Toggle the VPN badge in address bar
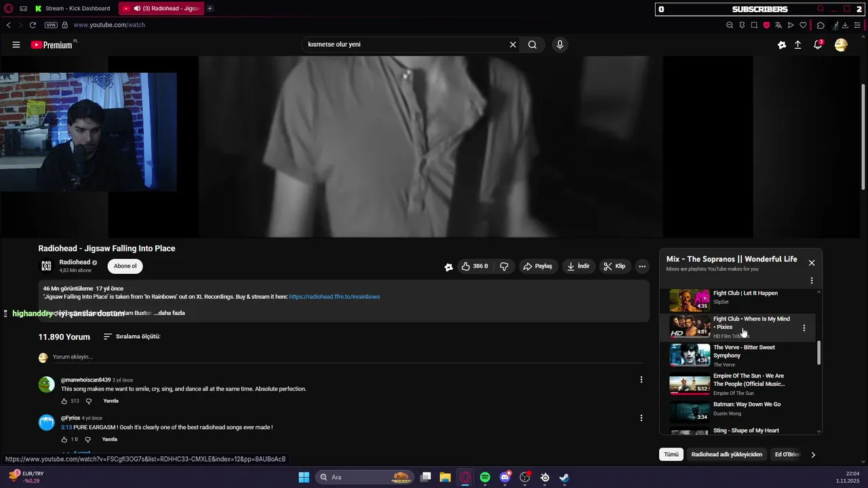Image resolution: width=868 pixels, height=488 pixels. [51, 25]
